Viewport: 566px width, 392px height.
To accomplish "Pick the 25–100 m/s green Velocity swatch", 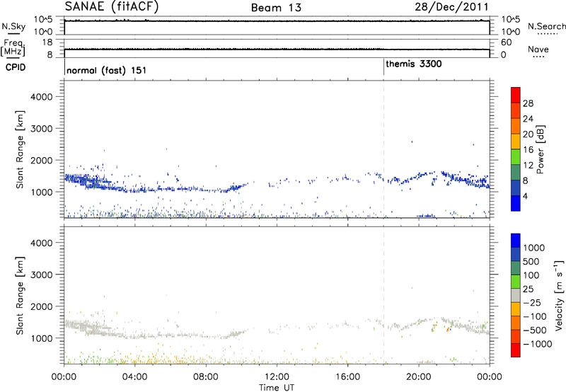I will (516, 282).
